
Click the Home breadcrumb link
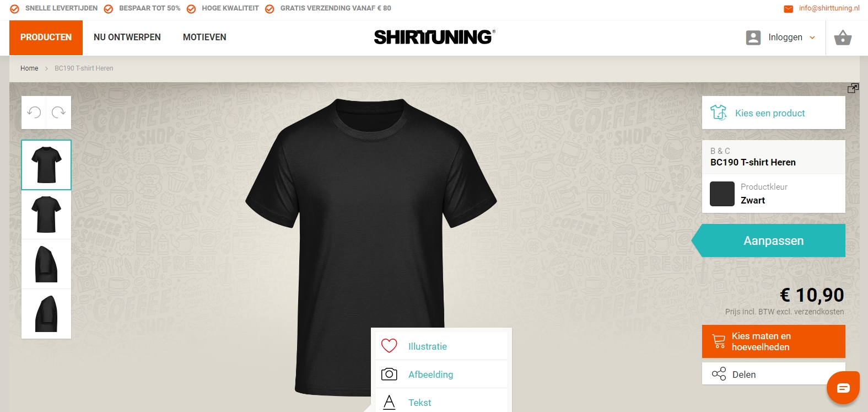click(29, 68)
